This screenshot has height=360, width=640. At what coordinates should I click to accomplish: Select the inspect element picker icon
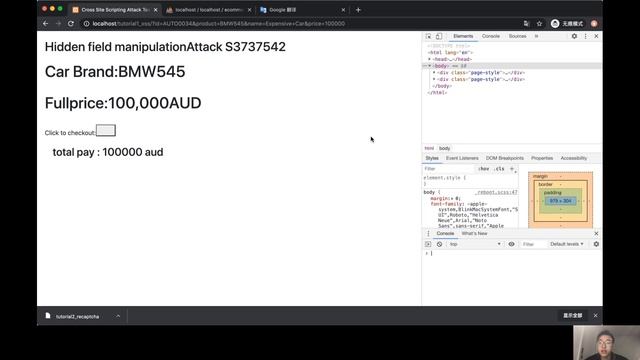click(x=428, y=36)
